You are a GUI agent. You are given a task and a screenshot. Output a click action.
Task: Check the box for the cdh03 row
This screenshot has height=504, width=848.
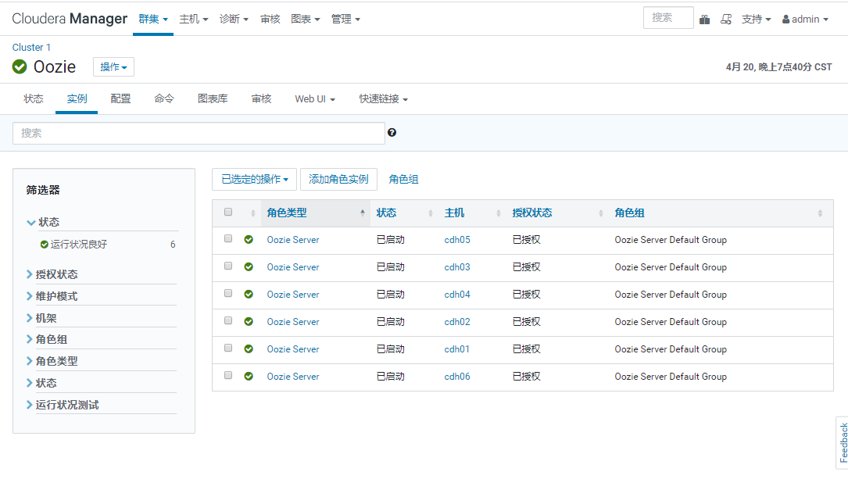[x=228, y=266]
